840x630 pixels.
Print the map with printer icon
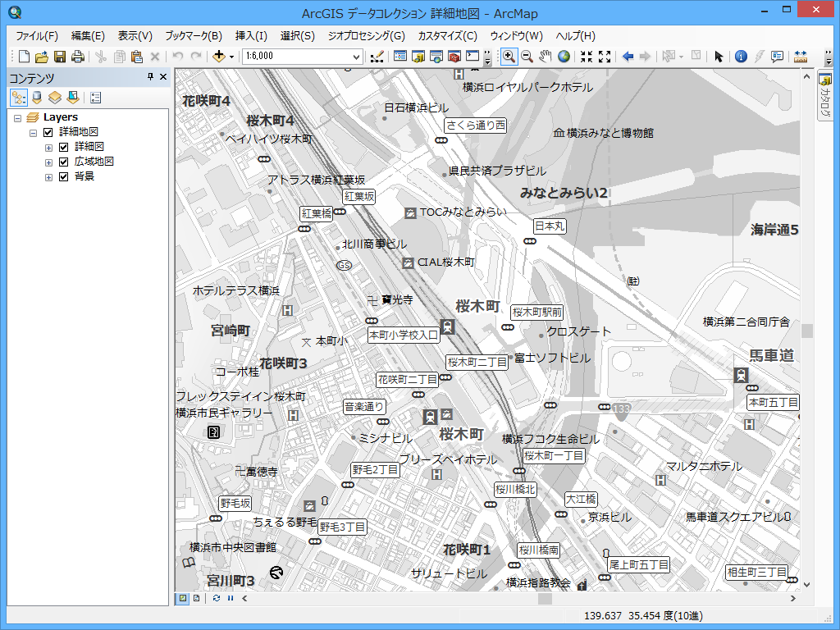pos(78,57)
